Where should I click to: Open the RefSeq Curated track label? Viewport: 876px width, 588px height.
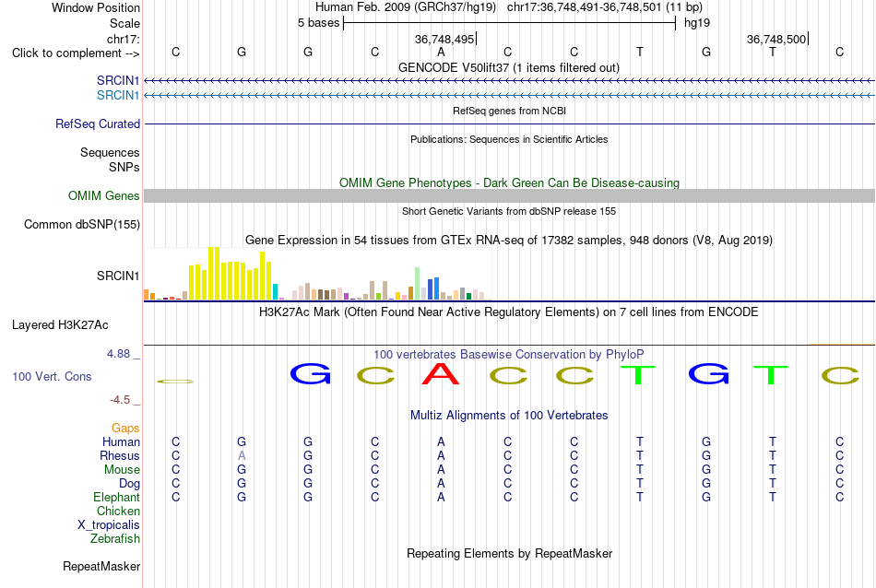tap(98, 124)
